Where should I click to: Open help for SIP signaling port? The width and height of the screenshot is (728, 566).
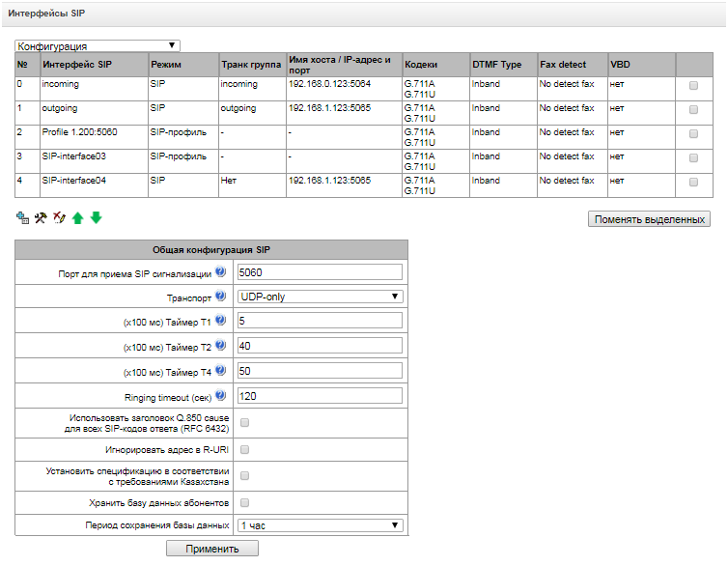coord(220,271)
